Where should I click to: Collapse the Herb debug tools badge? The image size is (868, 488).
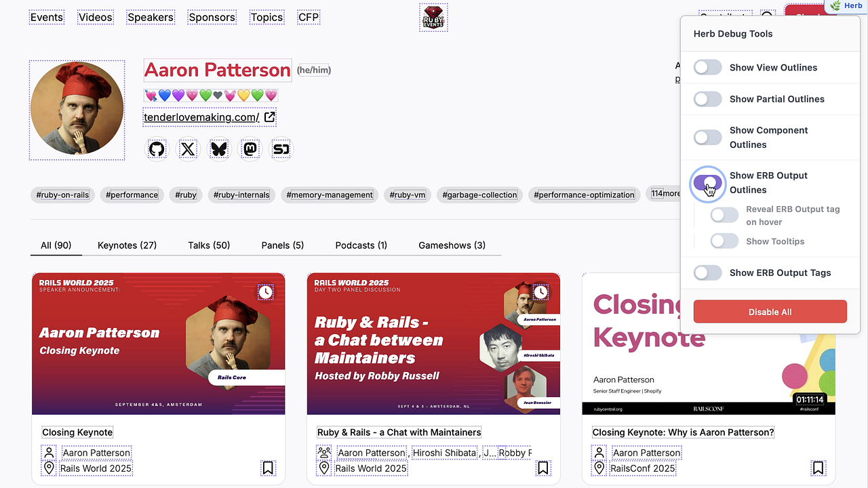tap(846, 6)
